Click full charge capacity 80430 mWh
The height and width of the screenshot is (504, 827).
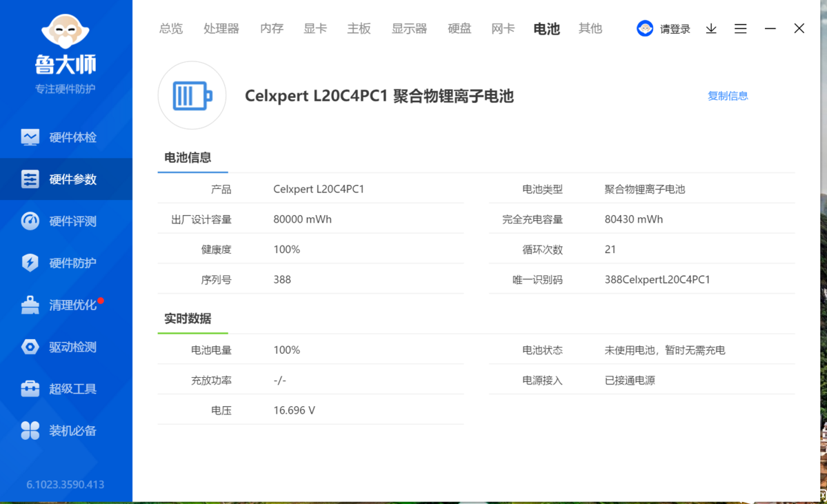633,219
